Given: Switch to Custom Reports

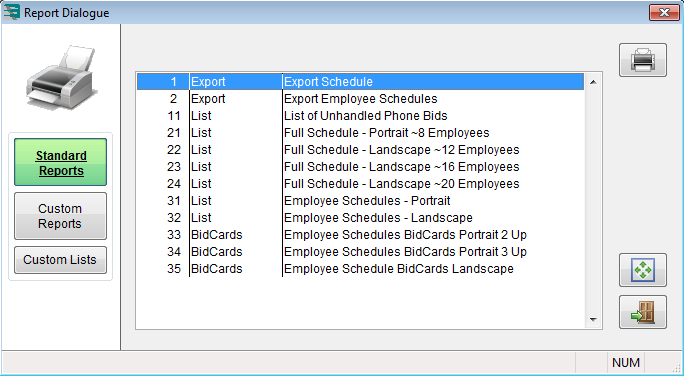Looking at the screenshot, I should [x=61, y=216].
